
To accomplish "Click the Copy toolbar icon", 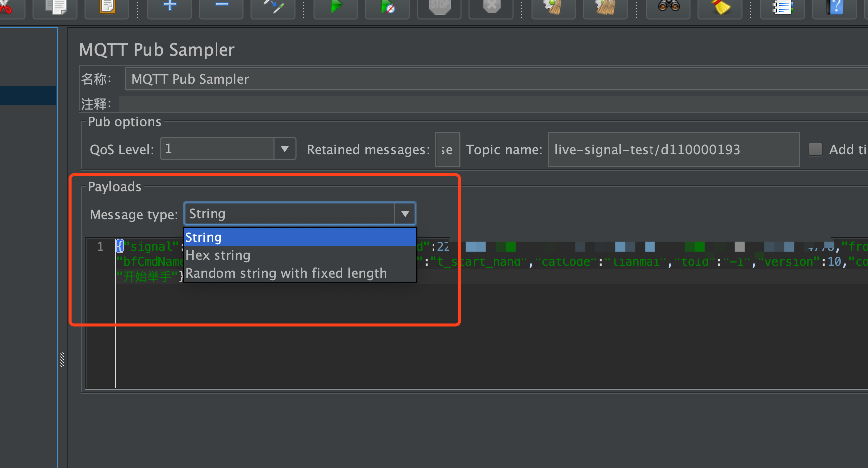I will tap(55, 7).
